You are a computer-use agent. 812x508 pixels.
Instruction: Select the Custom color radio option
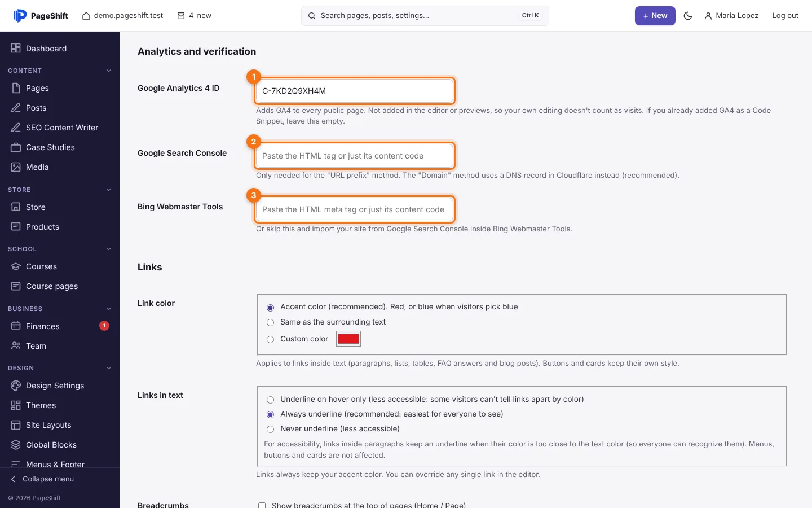270,339
